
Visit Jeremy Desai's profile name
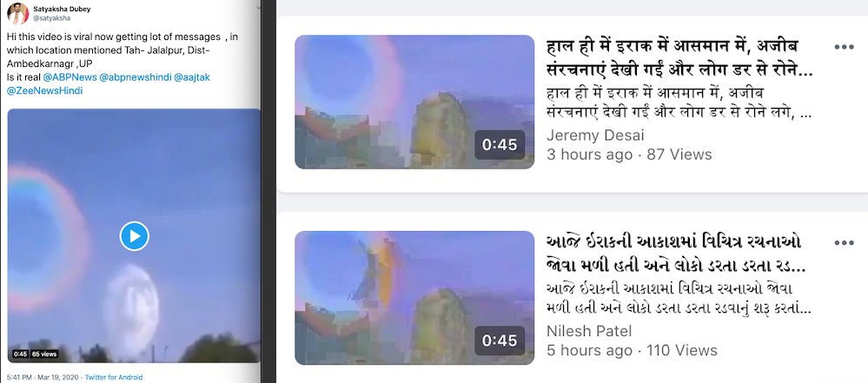[595, 135]
